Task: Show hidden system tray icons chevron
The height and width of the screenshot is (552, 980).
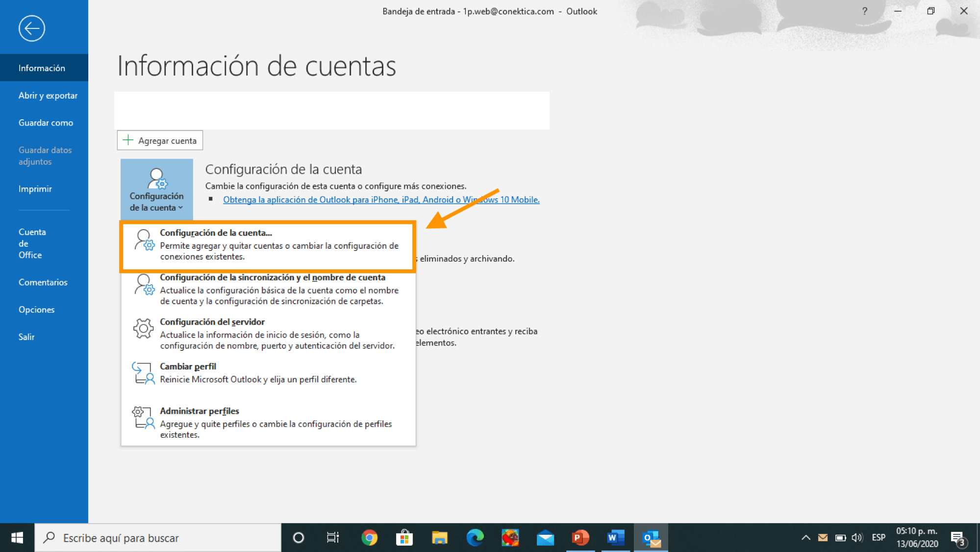Action: (x=805, y=538)
